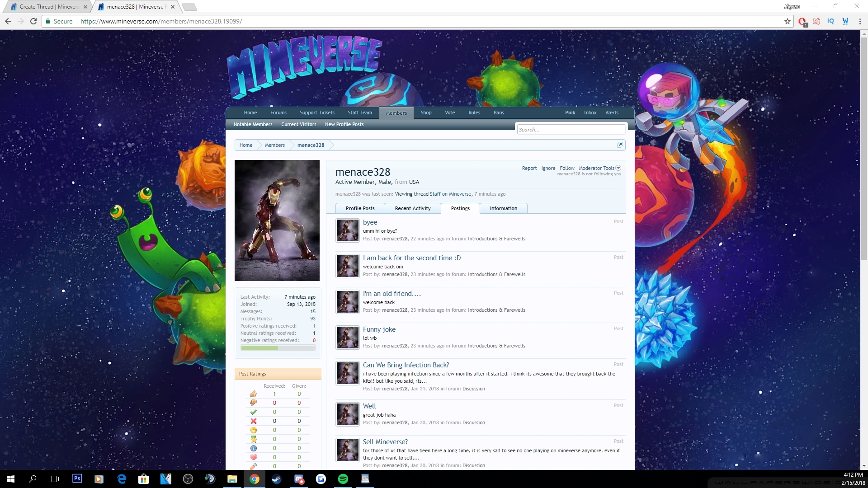The image size is (868, 488).
Task: Click the green checkmark rating icon
Action: (x=253, y=412)
